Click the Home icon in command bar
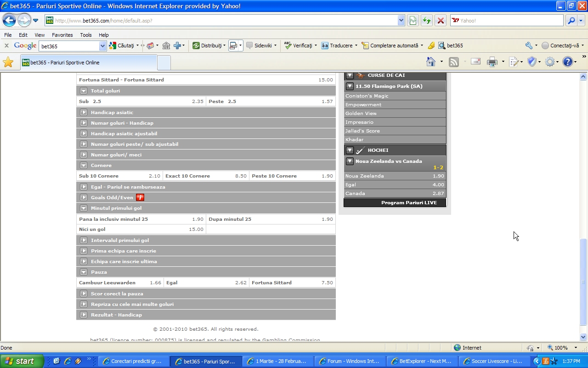 [431, 62]
